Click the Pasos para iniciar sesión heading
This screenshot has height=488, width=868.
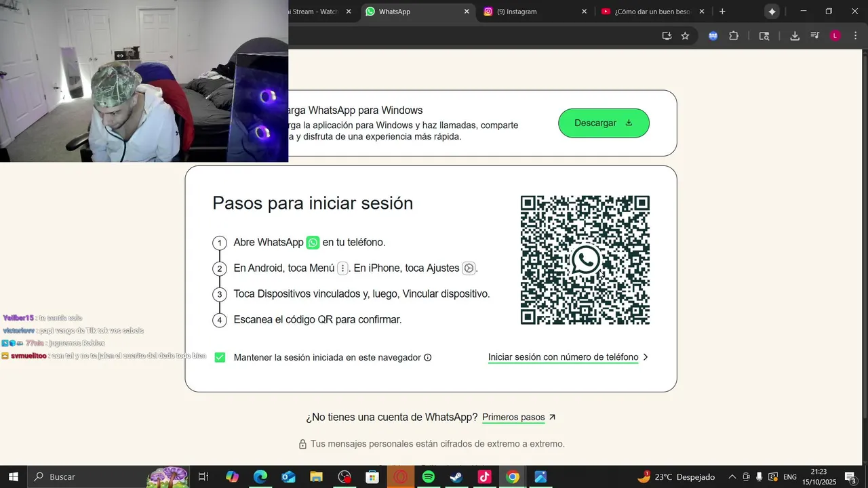(x=313, y=203)
